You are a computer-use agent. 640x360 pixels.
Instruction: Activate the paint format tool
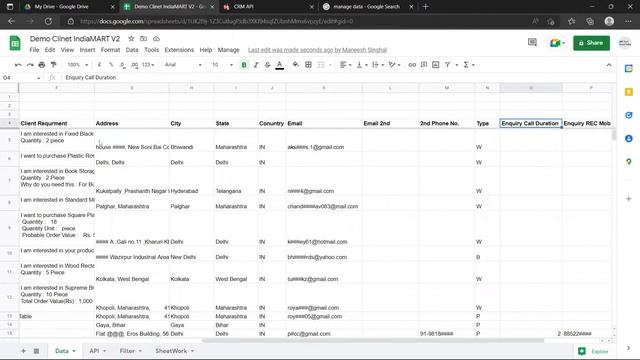coord(53,65)
